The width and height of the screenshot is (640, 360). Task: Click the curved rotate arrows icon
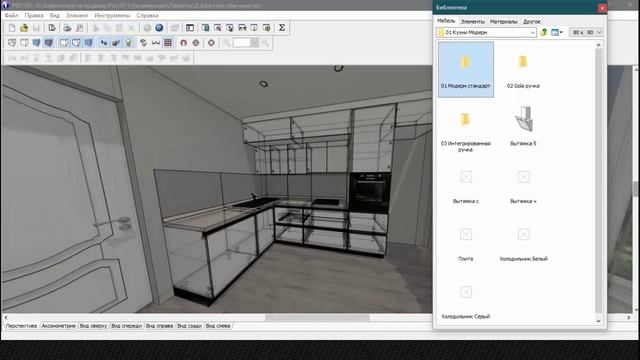click(x=143, y=42)
